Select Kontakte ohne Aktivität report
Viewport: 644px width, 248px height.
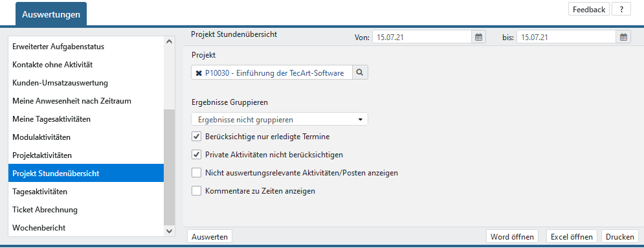pos(86,65)
